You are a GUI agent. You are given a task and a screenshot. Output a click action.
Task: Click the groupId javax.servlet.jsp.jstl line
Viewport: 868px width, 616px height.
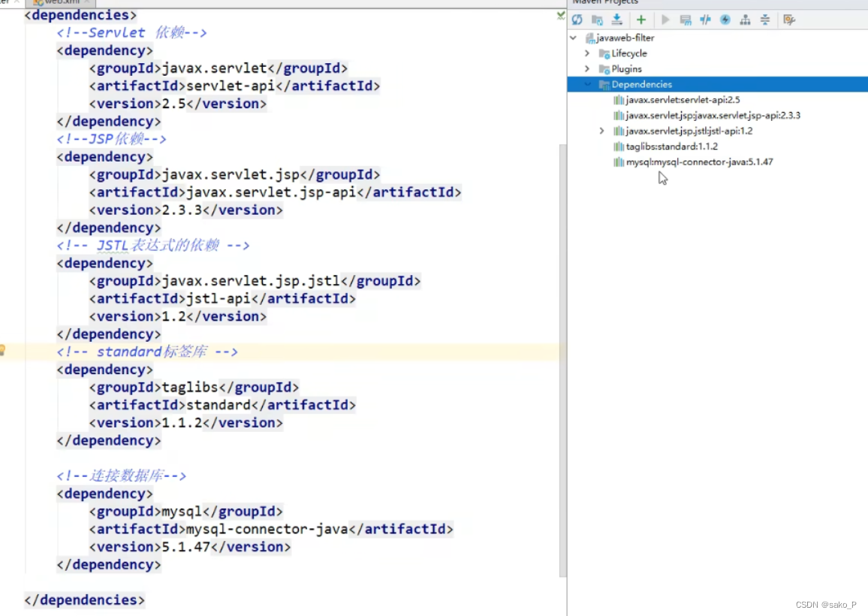coord(255,281)
